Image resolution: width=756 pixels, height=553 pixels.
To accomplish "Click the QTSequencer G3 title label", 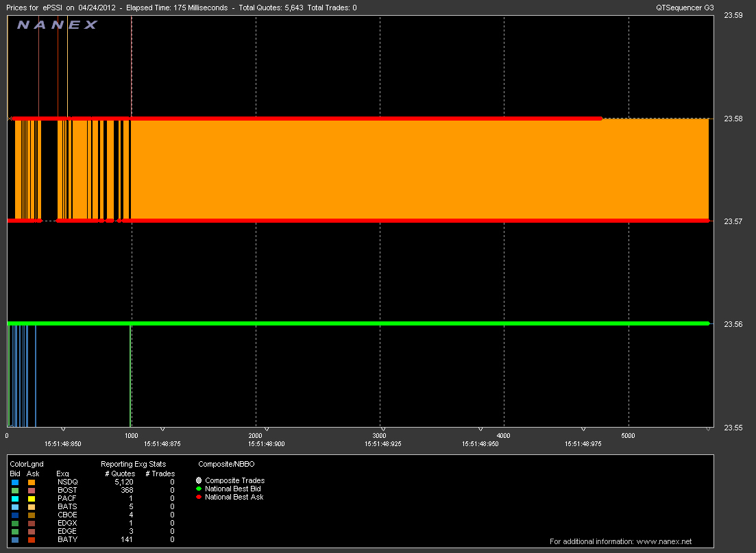I will [x=683, y=8].
